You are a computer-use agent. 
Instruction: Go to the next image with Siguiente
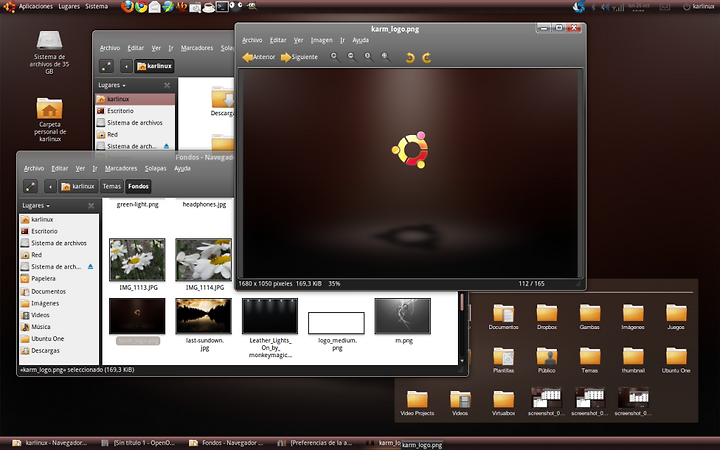tap(299, 57)
